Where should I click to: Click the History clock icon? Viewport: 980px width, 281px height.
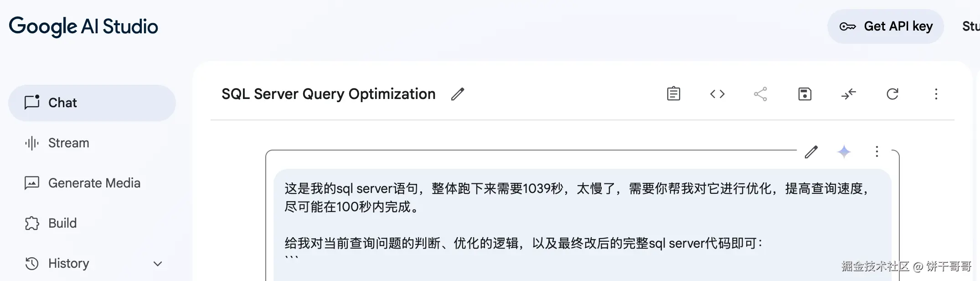click(32, 264)
